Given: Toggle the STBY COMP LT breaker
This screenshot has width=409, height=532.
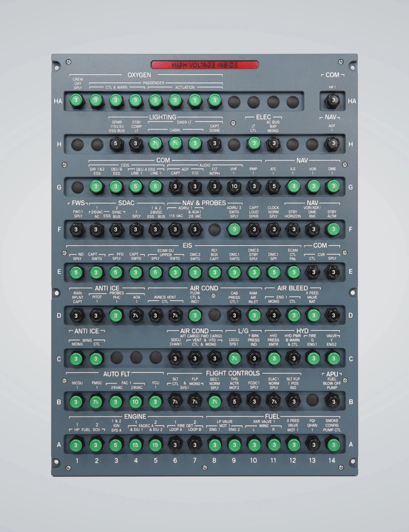Looking at the screenshot, I should 135,144.
